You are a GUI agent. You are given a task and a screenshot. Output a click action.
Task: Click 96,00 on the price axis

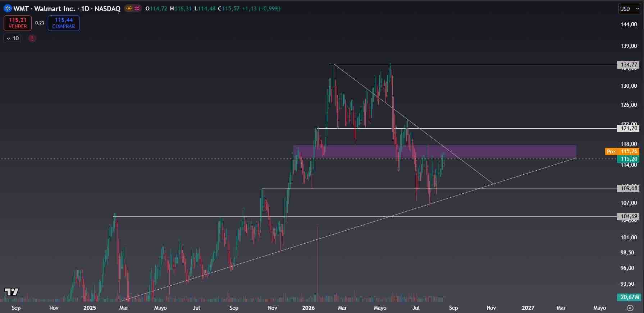(x=627, y=268)
